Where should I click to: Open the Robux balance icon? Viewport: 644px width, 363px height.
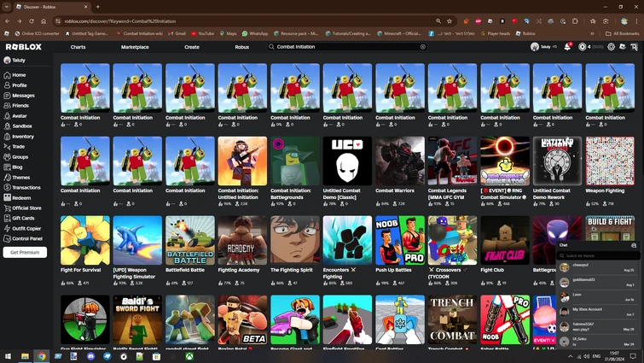(x=582, y=47)
